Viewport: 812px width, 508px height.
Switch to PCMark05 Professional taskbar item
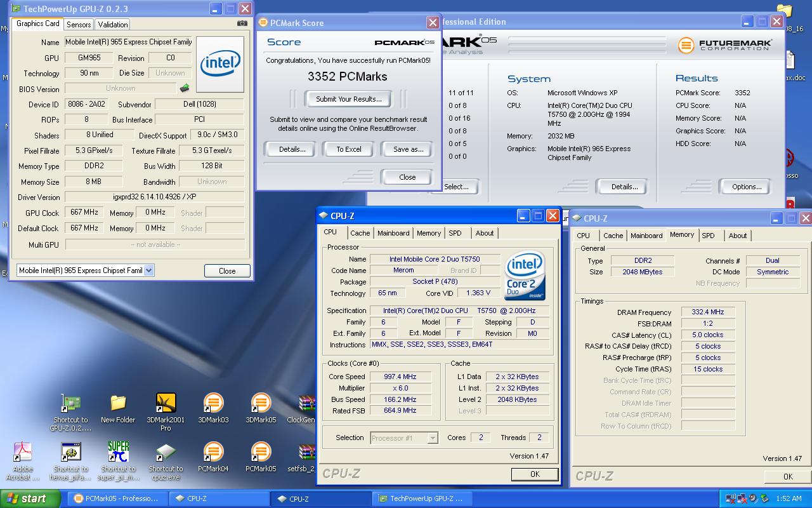pos(117,498)
